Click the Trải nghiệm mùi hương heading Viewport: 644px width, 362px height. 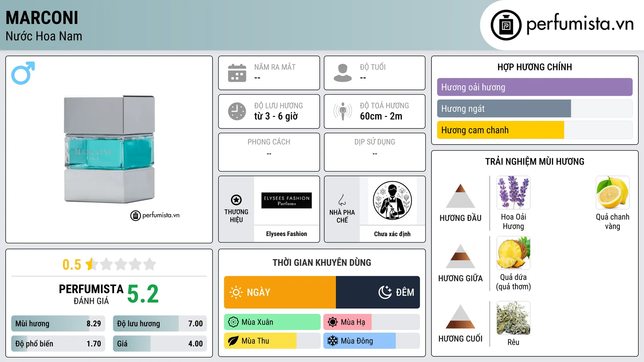point(535,162)
